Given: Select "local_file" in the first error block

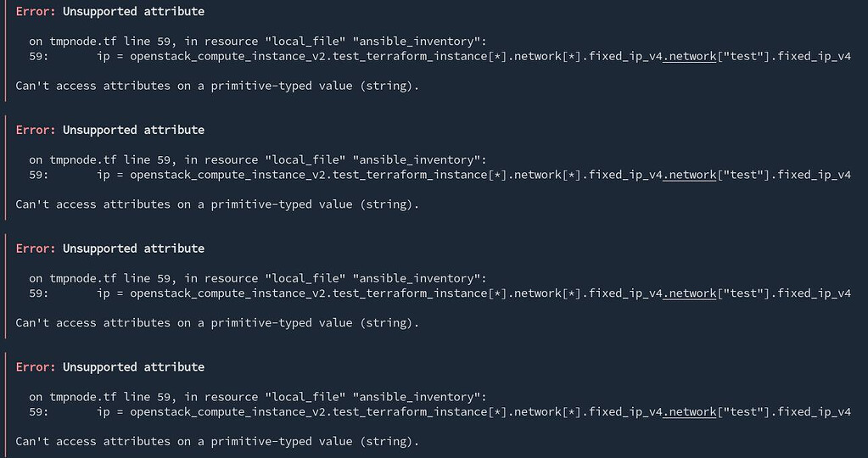Looking at the screenshot, I should (305, 42).
